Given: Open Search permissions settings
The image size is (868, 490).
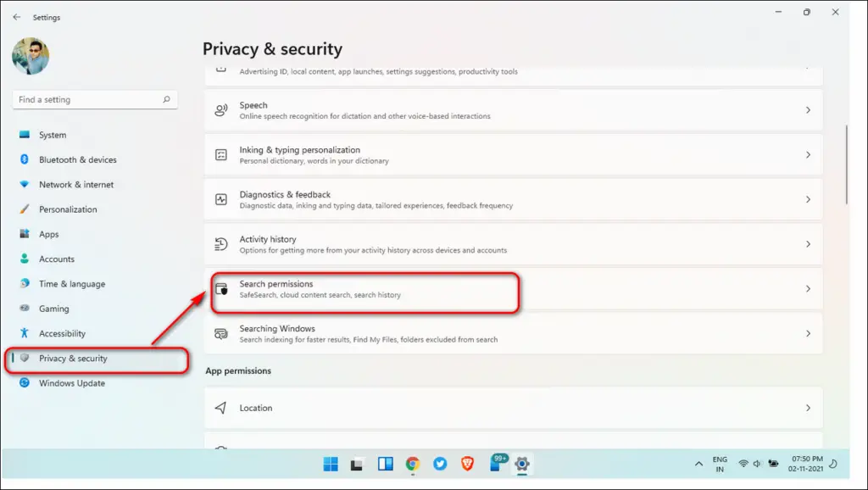Looking at the screenshot, I should [x=513, y=289].
